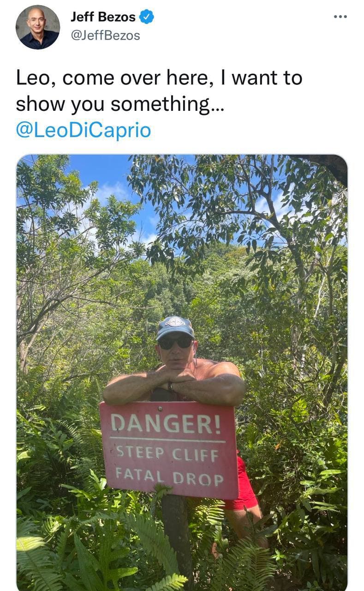Viewport: 364px width, 591px height.
Task: Open the @LeoDiCaprio mention link
Action: coord(84,130)
